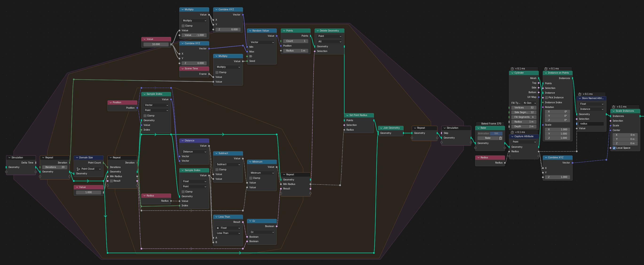Screen dimensions: 644x265
Task: Click the Baked Frame 370 label
Action: pos(491,124)
